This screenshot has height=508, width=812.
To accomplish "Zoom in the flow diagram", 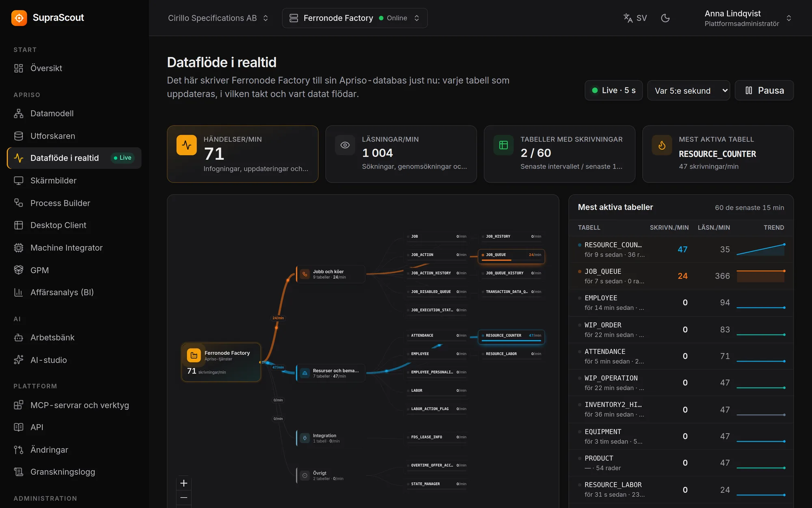I will click(x=184, y=483).
